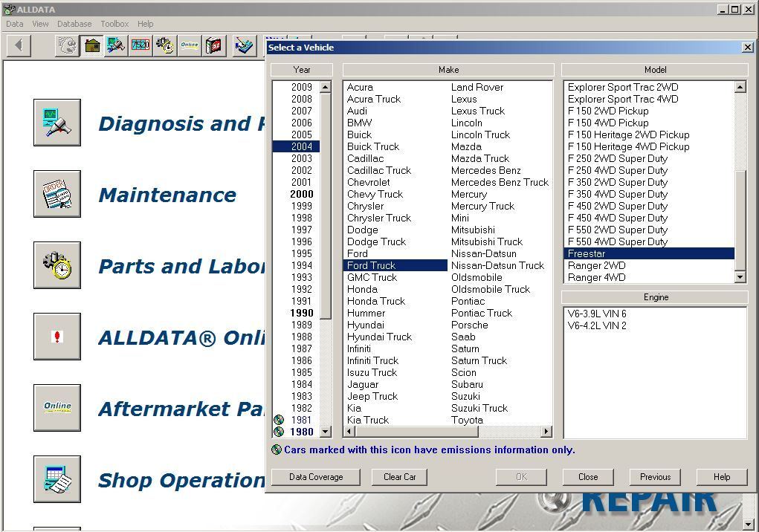Open the Database menu
Image resolution: width=759 pixels, height=532 pixels.
pyautogui.click(x=74, y=24)
